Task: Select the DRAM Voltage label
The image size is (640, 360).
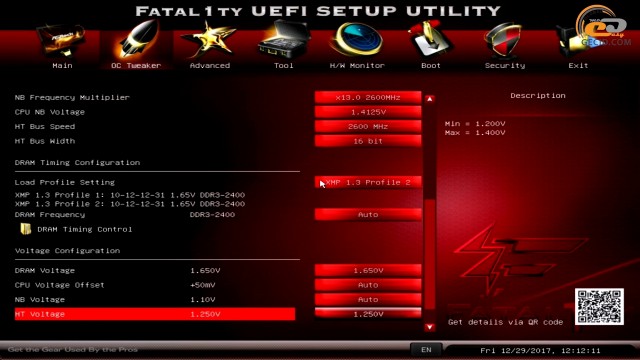Action: (45, 271)
